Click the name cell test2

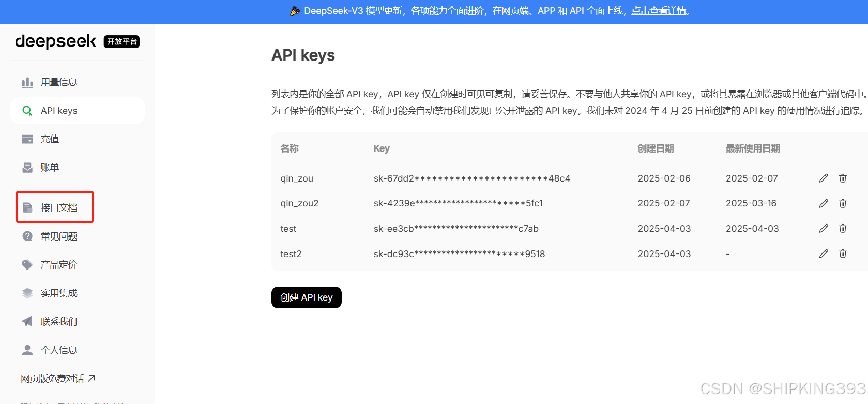click(x=291, y=254)
